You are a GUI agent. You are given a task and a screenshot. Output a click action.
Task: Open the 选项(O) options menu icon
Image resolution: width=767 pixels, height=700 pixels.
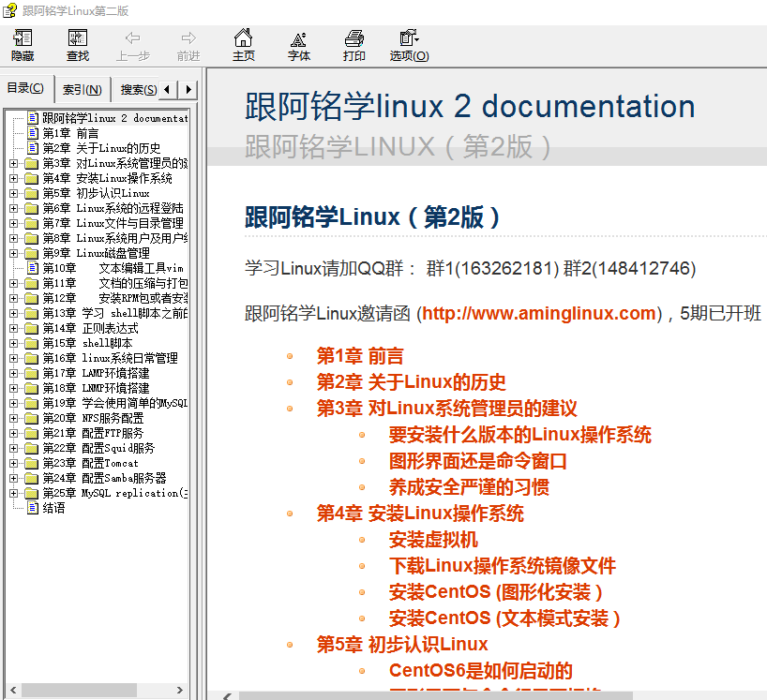[x=409, y=44]
